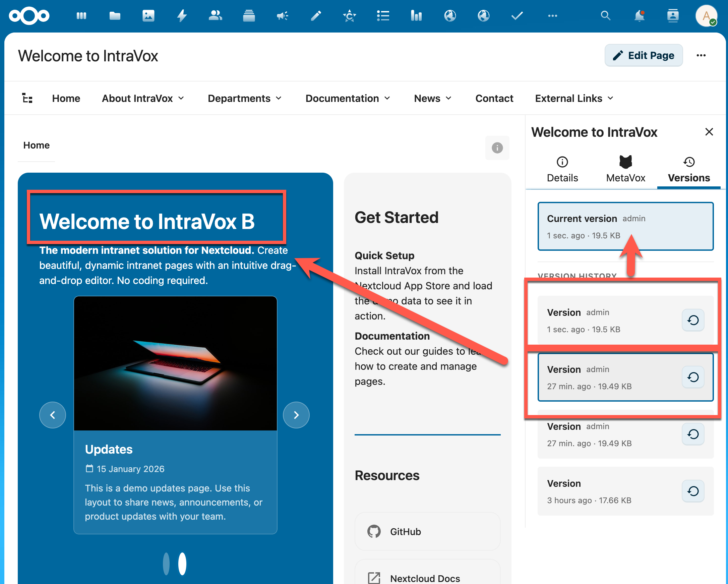Select the Versions tab
Viewport: 728px width, 584px height.
click(x=689, y=170)
